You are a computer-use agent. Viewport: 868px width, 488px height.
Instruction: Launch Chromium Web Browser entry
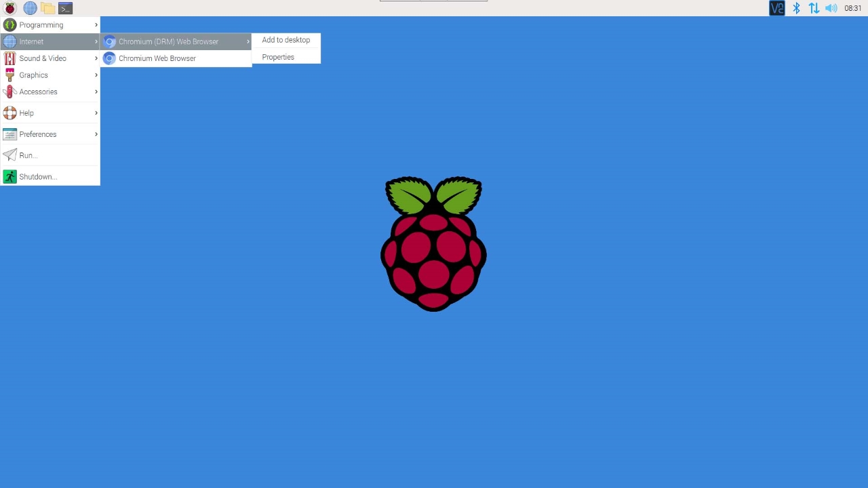[157, 58]
